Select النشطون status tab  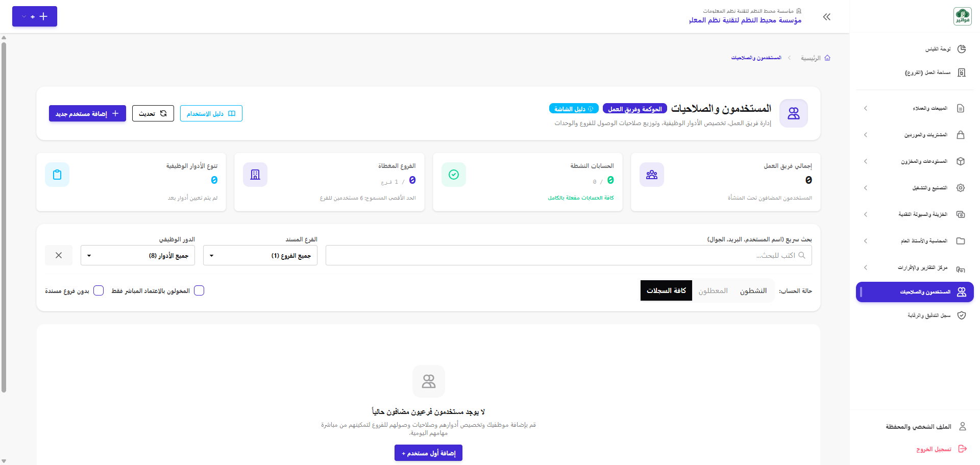coord(753,290)
